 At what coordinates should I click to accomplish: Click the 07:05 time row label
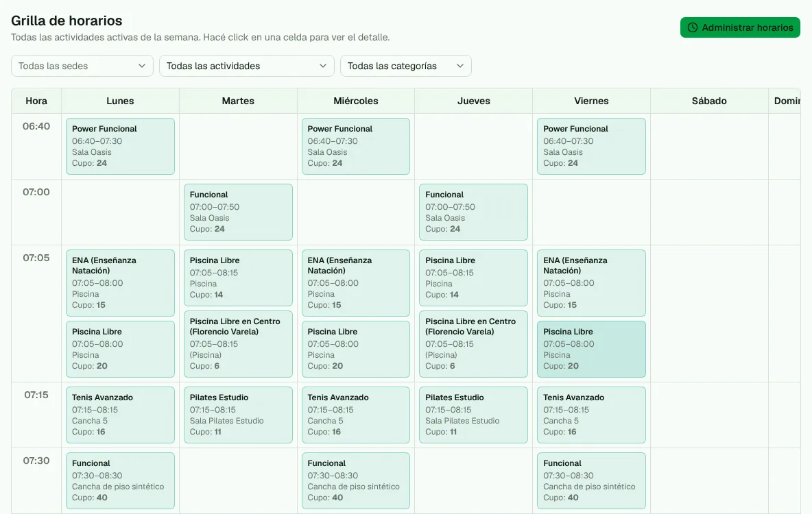(36, 258)
